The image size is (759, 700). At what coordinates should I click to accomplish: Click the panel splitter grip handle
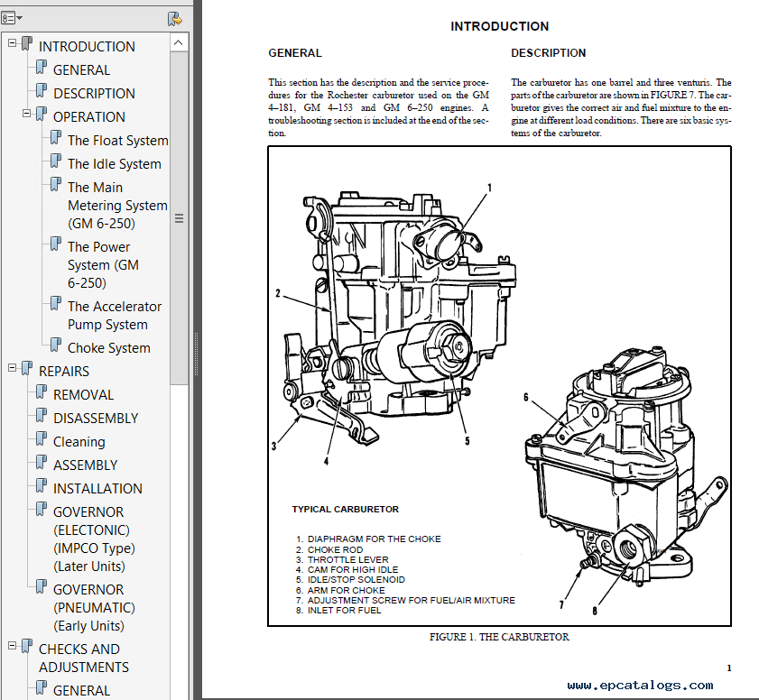197,354
